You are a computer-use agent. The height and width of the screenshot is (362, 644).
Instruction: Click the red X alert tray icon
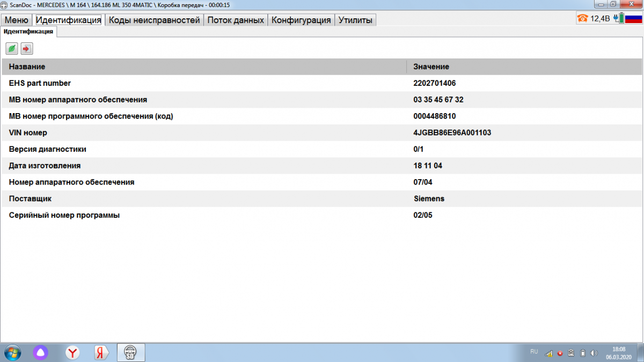[x=560, y=353]
